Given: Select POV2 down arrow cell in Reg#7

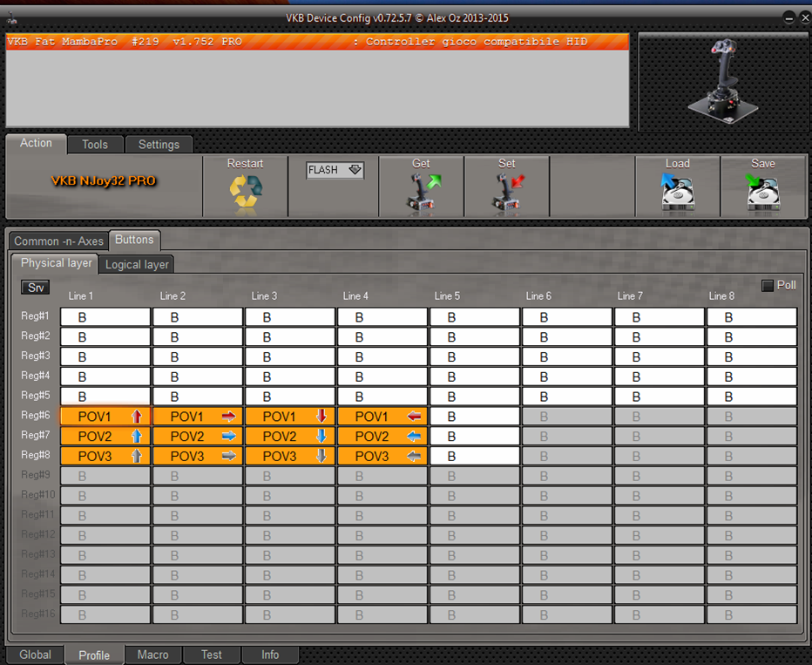Looking at the screenshot, I should click(x=290, y=436).
